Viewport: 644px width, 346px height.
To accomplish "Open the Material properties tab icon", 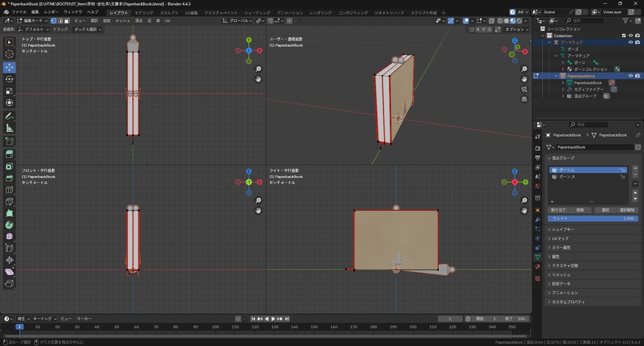I will [538, 267].
